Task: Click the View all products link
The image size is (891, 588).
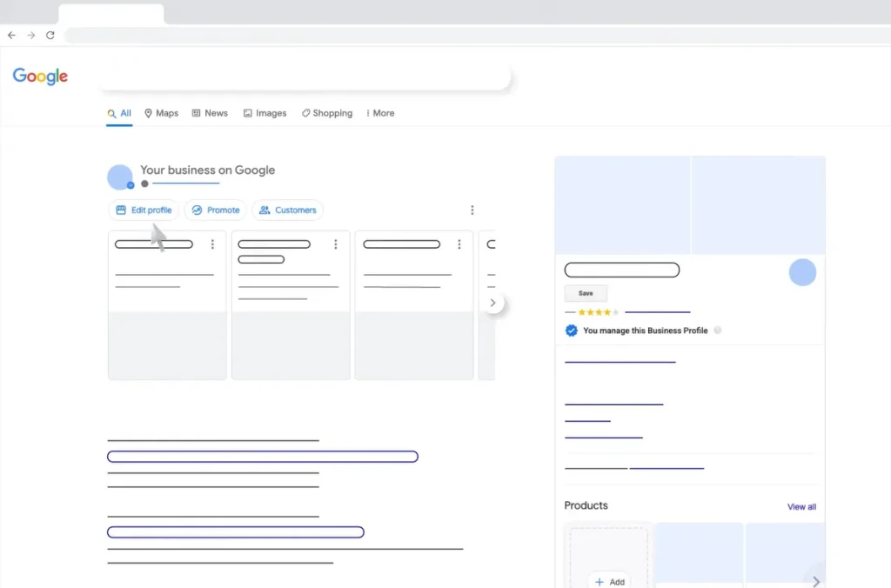Action: pyautogui.click(x=801, y=507)
